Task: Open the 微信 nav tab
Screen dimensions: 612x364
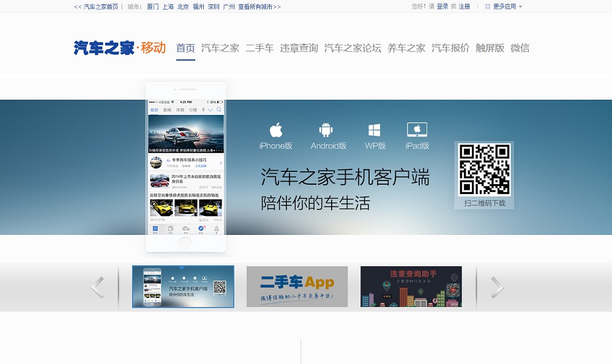Action: pos(520,48)
